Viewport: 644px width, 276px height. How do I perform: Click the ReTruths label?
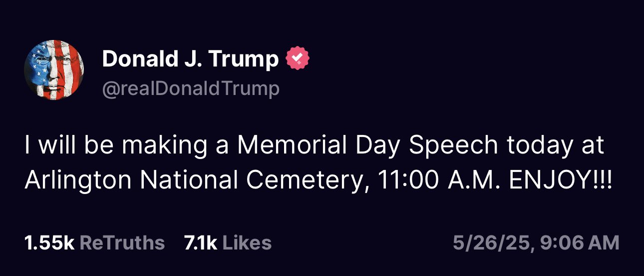pyautogui.click(x=122, y=243)
